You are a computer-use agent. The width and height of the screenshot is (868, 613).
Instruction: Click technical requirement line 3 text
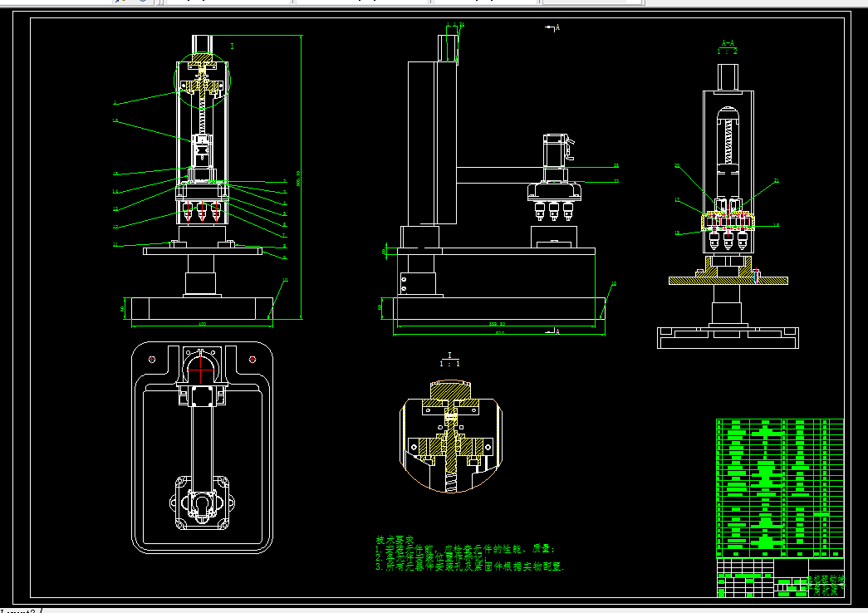[x=469, y=566]
